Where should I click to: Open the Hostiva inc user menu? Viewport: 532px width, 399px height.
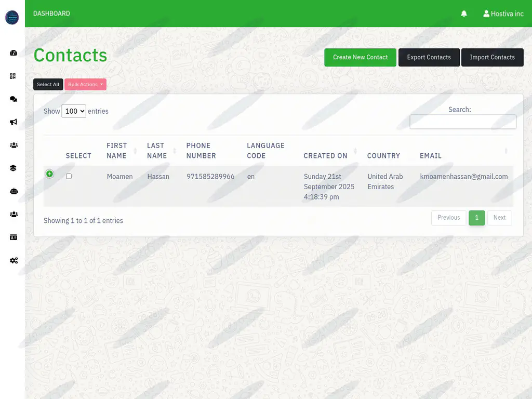503,14
